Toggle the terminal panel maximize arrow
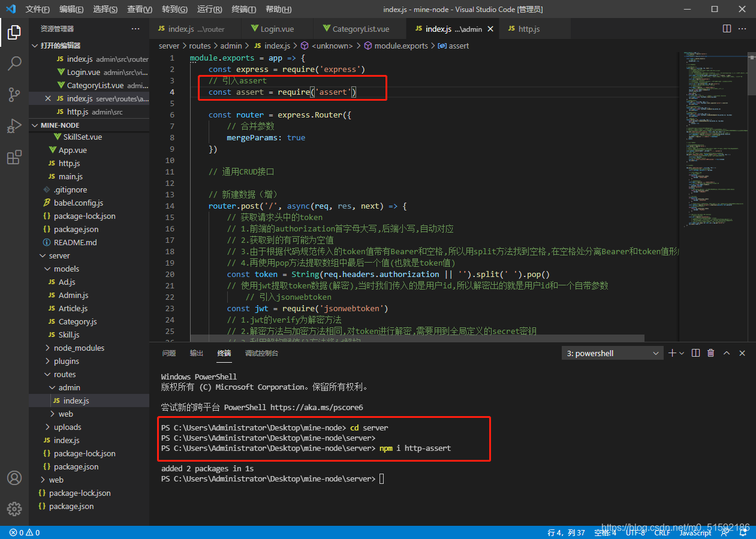Screen dimensions: 756x539 [727, 353]
